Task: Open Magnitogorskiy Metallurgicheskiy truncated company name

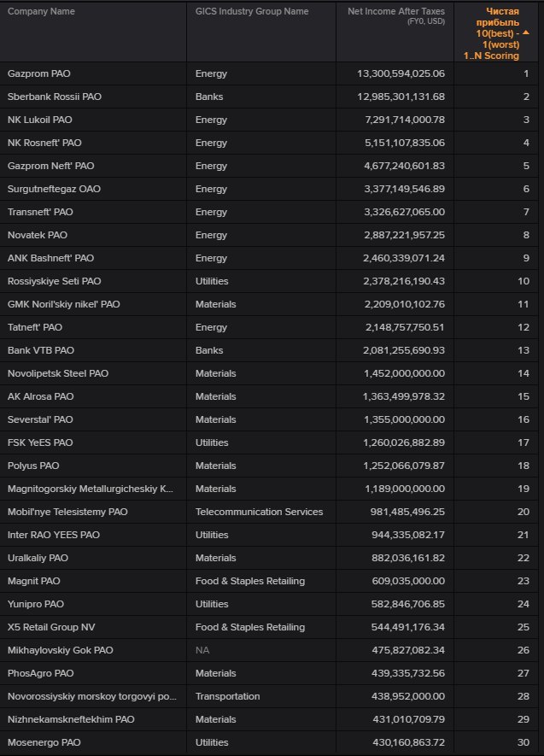Action: [x=90, y=489]
